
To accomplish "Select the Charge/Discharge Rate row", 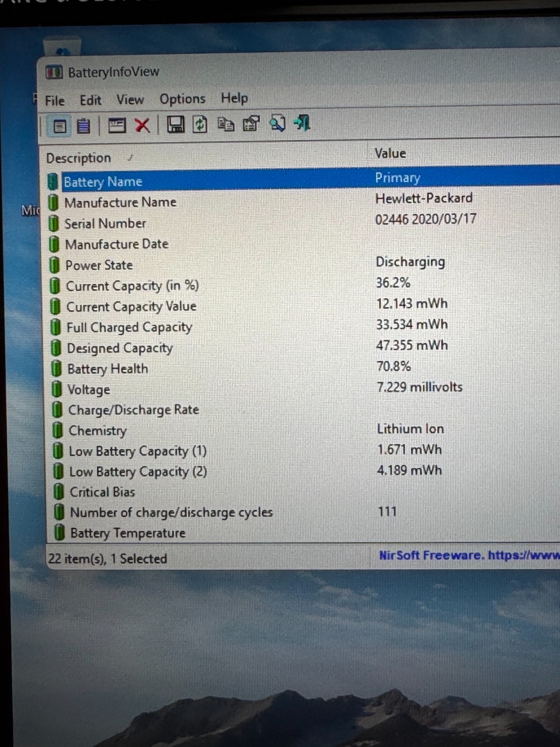I will [303, 409].
